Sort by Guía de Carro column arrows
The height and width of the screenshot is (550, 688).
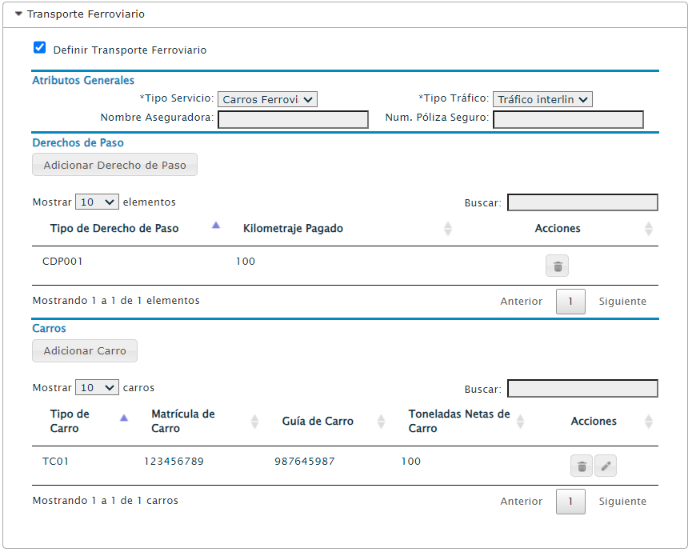click(381, 421)
